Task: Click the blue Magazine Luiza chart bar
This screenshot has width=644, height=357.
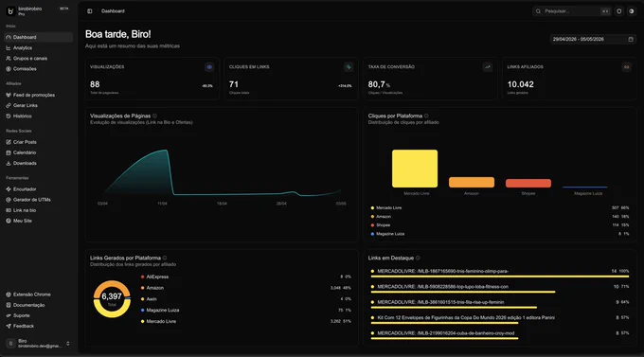Action: 585,187
